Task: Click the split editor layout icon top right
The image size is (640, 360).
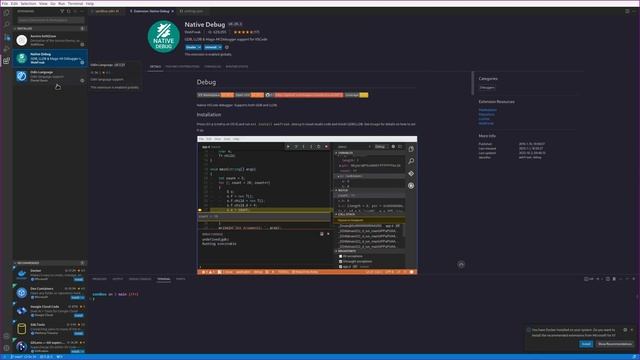Action: (x=627, y=11)
